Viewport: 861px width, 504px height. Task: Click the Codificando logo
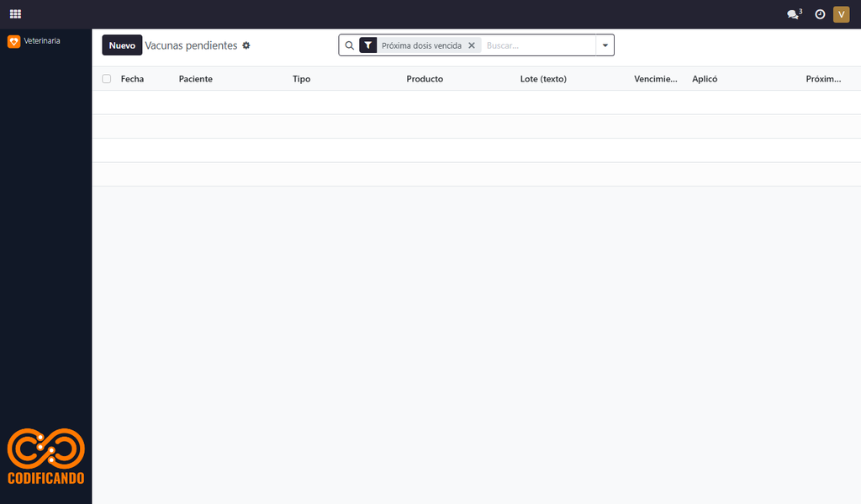tap(46, 456)
